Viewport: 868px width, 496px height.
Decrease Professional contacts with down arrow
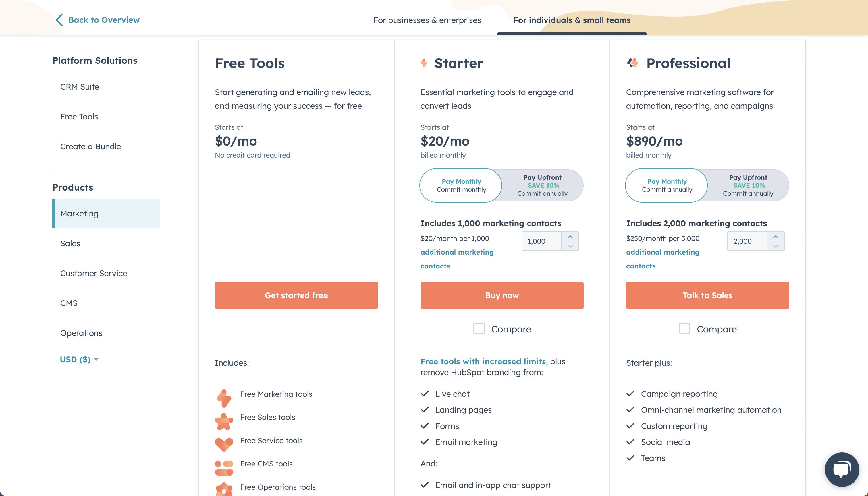tap(776, 246)
